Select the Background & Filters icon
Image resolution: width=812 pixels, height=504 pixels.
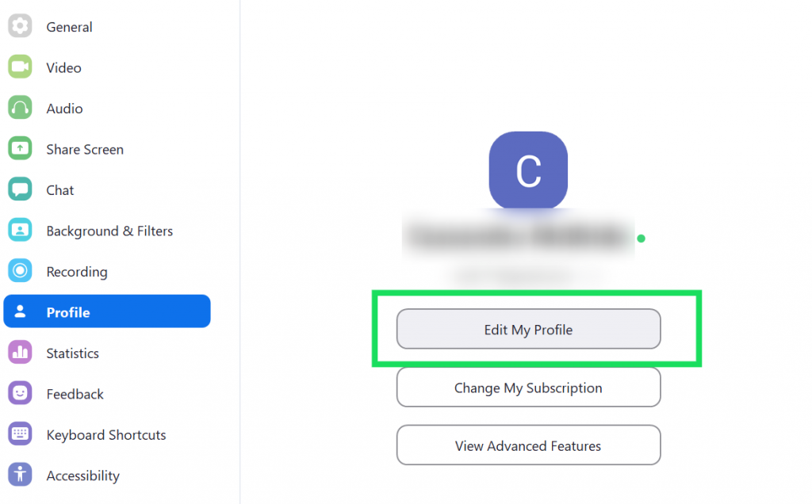(x=19, y=231)
